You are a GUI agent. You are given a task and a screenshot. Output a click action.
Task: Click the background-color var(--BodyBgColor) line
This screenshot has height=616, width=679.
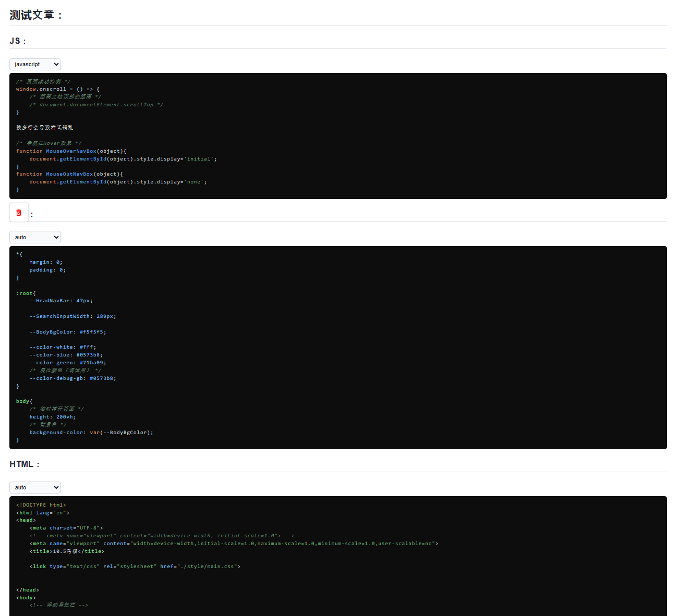click(90, 432)
